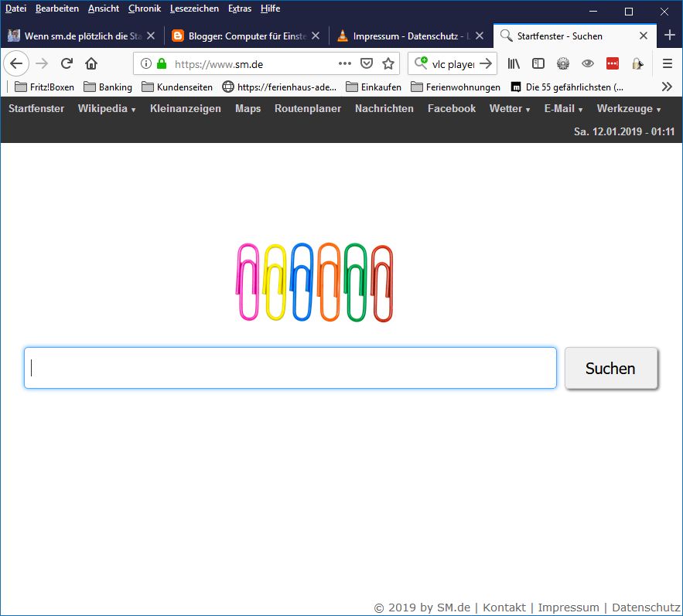Image resolution: width=683 pixels, height=616 pixels.
Task: Open the Kontakt footer link
Action: (504, 607)
